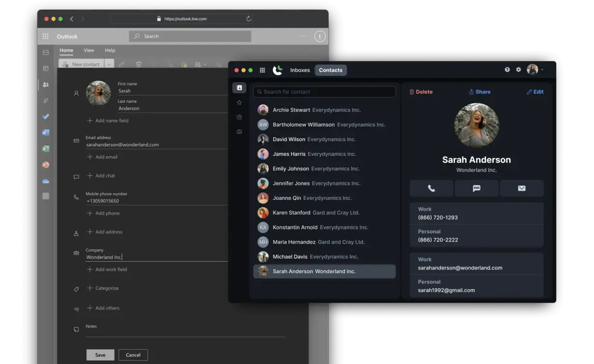Viewport: 594px width, 364px height.
Task: Click the Search for contact field
Action: pyautogui.click(x=325, y=92)
